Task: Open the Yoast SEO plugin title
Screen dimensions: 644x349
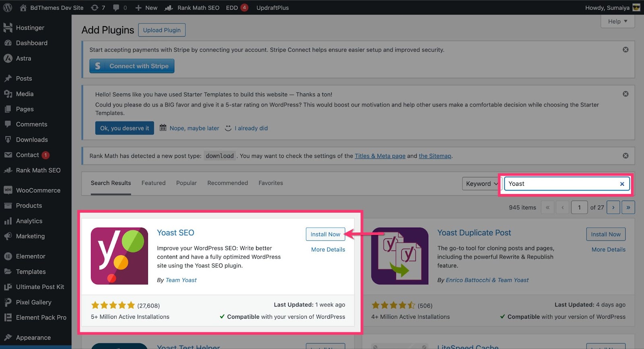Action: pos(175,233)
